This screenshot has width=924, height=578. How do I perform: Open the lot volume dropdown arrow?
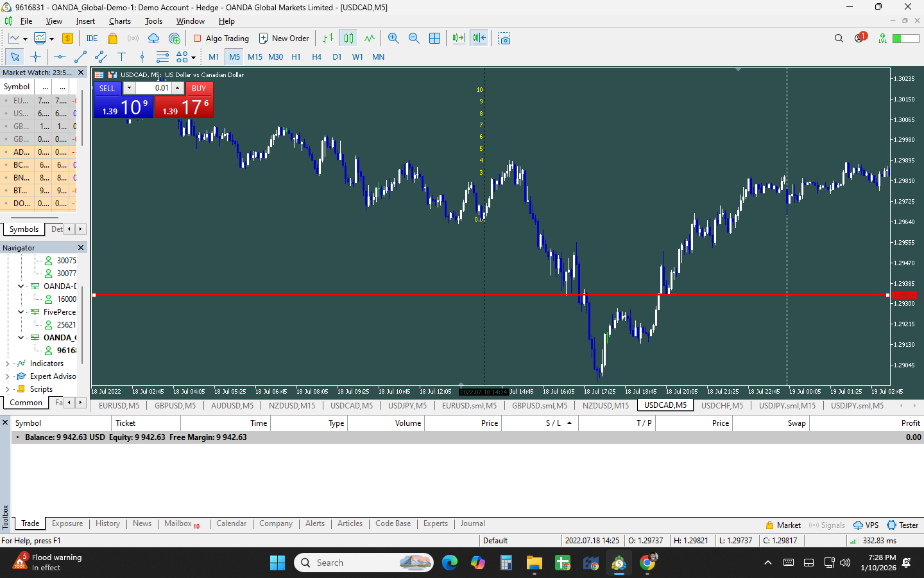pyautogui.click(x=129, y=88)
